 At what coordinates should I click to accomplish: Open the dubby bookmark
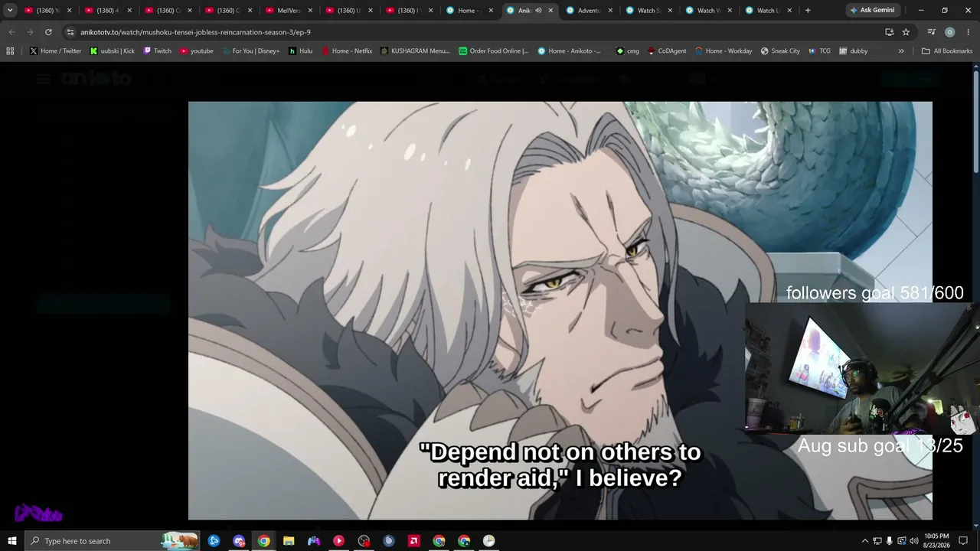pos(853,51)
